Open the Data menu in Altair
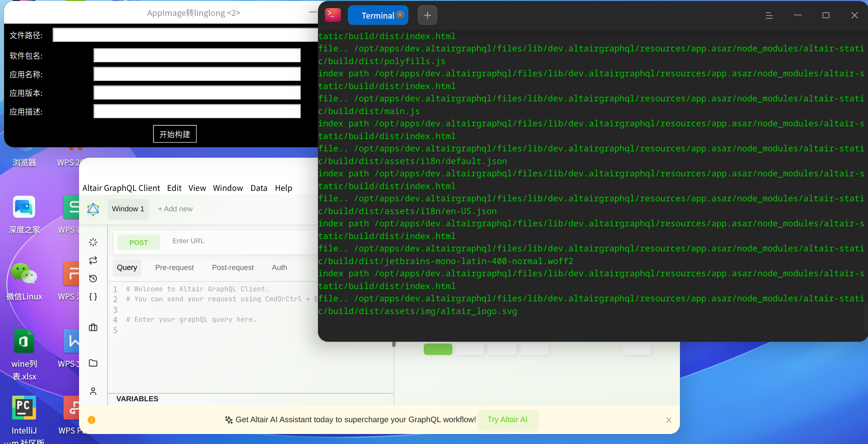The image size is (868, 444). tap(259, 188)
